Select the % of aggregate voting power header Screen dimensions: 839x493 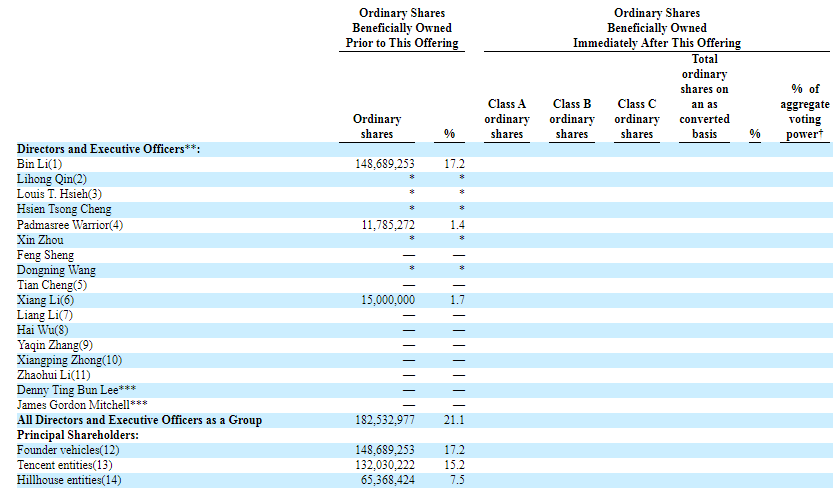click(x=805, y=112)
